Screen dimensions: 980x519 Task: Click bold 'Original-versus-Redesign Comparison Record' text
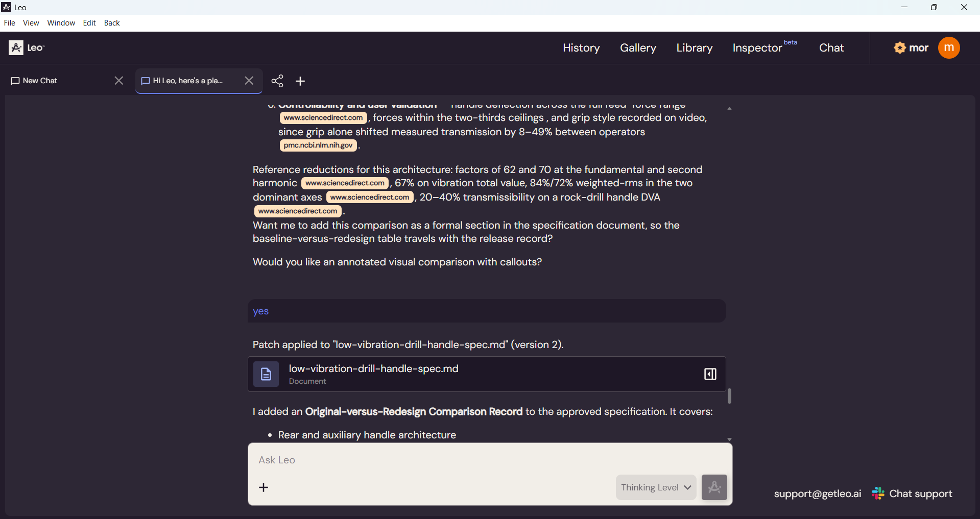414,412
